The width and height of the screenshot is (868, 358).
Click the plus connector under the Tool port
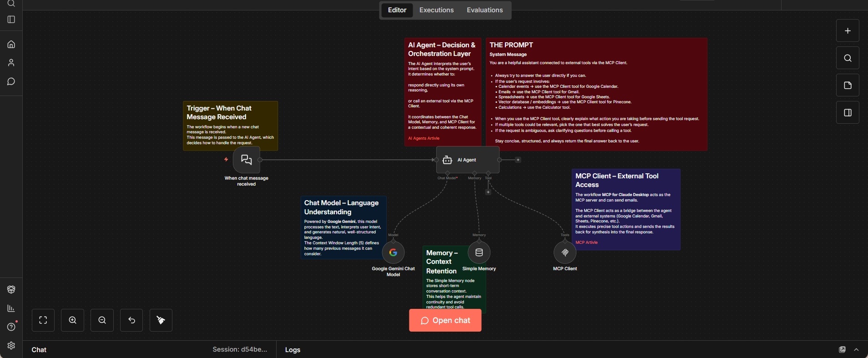(x=488, y=192)
